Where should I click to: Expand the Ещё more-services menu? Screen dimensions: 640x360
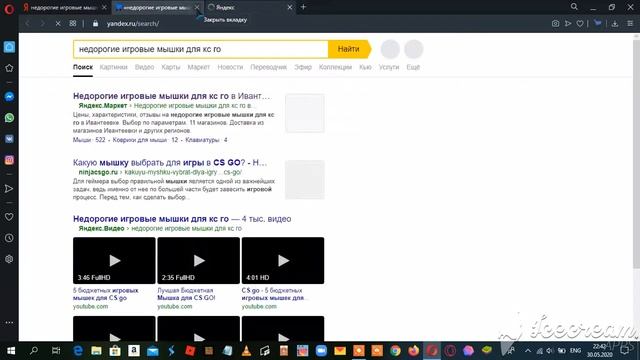point(413,67)
